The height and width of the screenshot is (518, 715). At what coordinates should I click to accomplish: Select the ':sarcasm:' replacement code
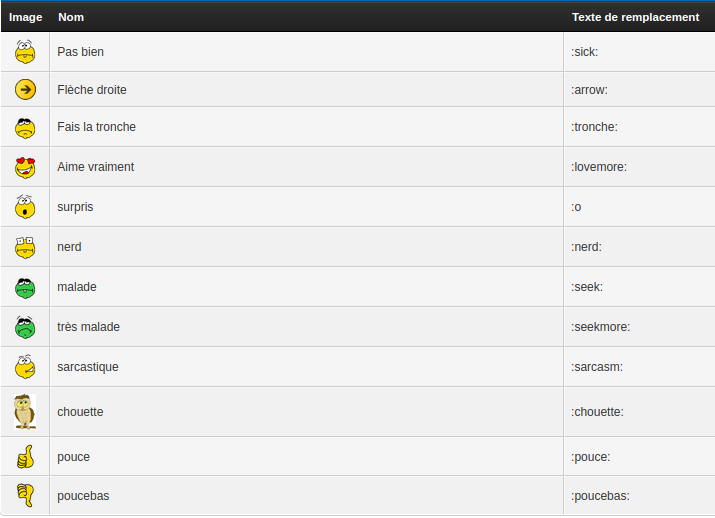pos(597,367)
